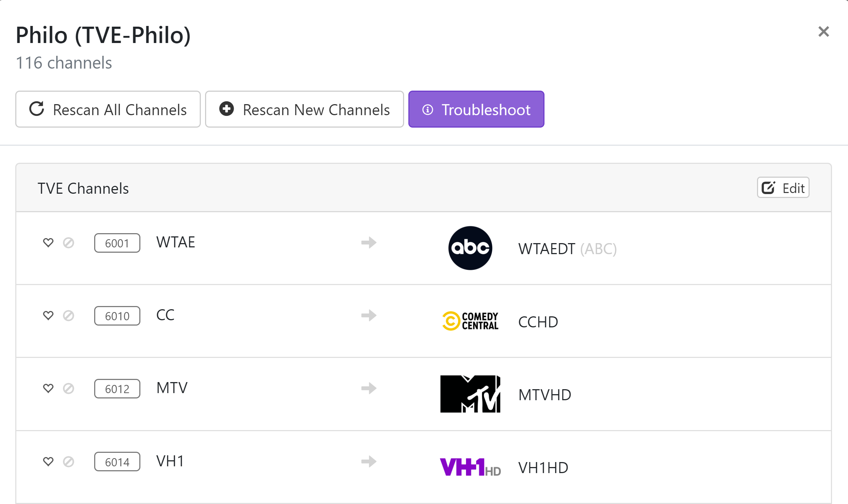Viewport: 848px width, 504px height.
Task: Click the ABC logo for WTAEDT
Action: coord(470,248)
